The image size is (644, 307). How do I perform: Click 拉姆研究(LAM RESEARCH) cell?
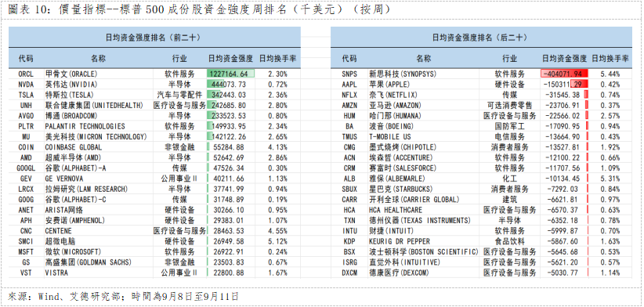pos(86,189)
